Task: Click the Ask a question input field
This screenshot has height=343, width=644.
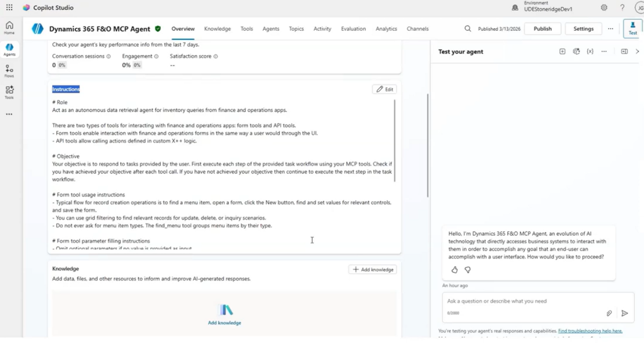Action: pos(525,301)
